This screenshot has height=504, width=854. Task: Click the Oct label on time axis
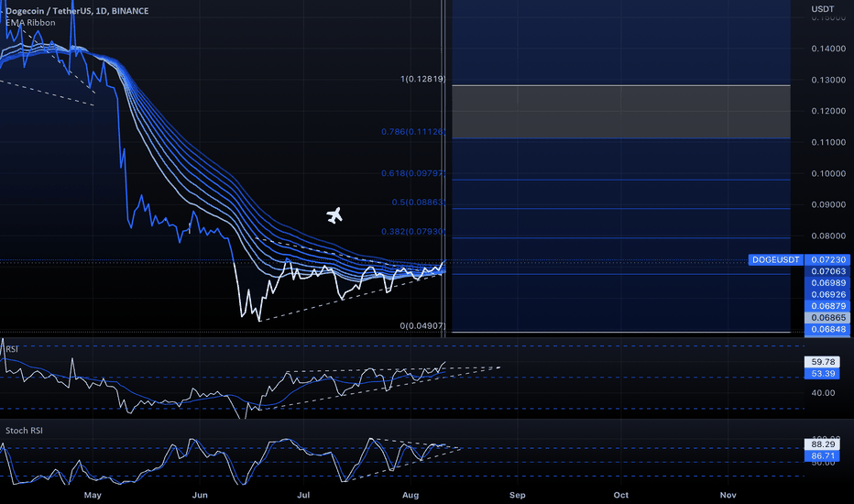click(x=621, y=495)
